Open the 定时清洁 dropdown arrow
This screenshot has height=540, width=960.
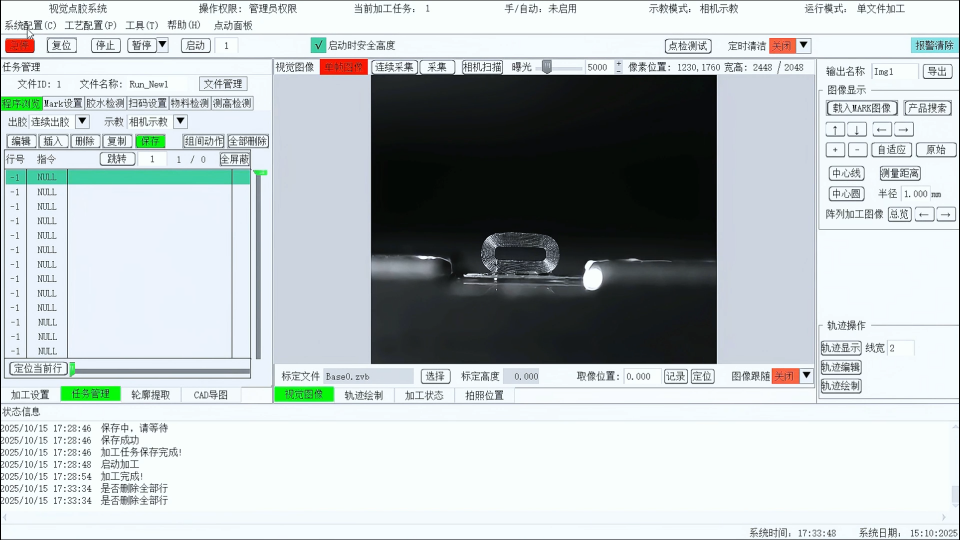pyautogui.click(x=803, y=45)
